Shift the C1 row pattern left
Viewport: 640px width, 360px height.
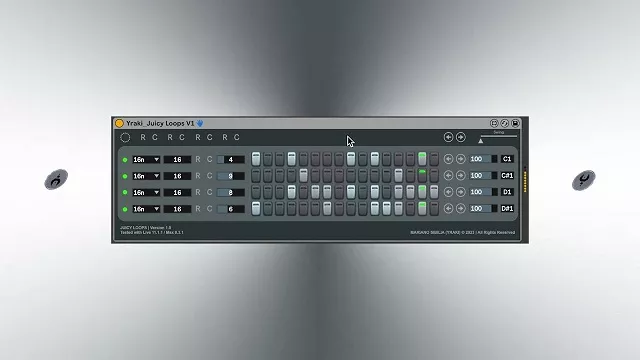click(449, 159)
